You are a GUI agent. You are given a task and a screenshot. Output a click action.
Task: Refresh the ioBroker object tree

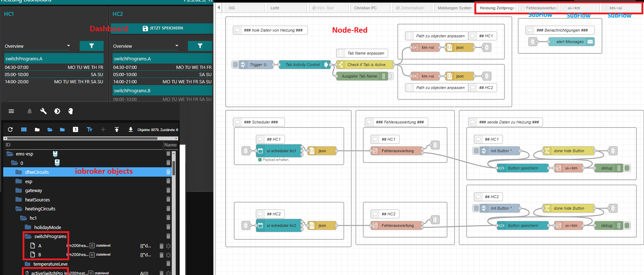click(x=10, y=130)
